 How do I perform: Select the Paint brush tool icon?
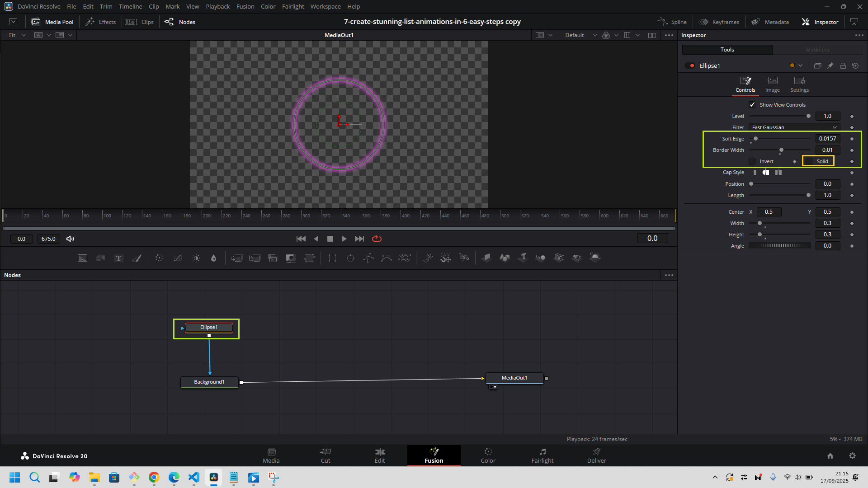tap(137, 258)
